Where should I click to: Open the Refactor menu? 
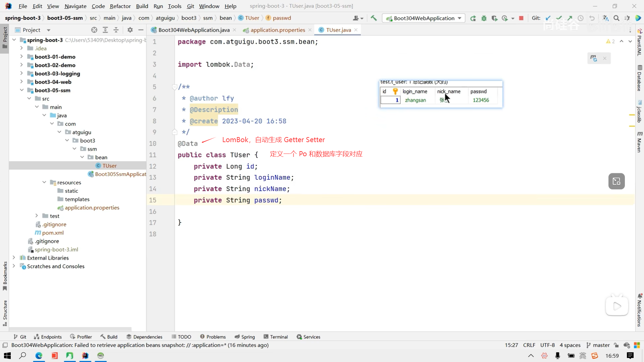[120, 6]
